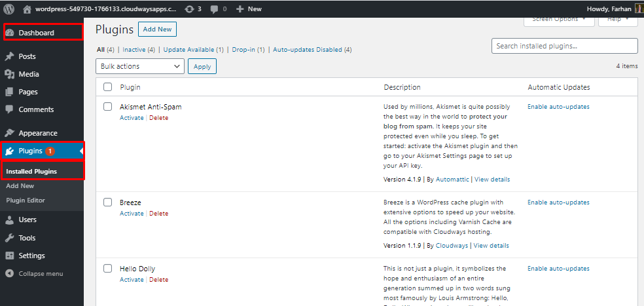This screenshot has width=644, height=306.
Task: Enable auto-updates for Breeze
Action: pos(558,202)
